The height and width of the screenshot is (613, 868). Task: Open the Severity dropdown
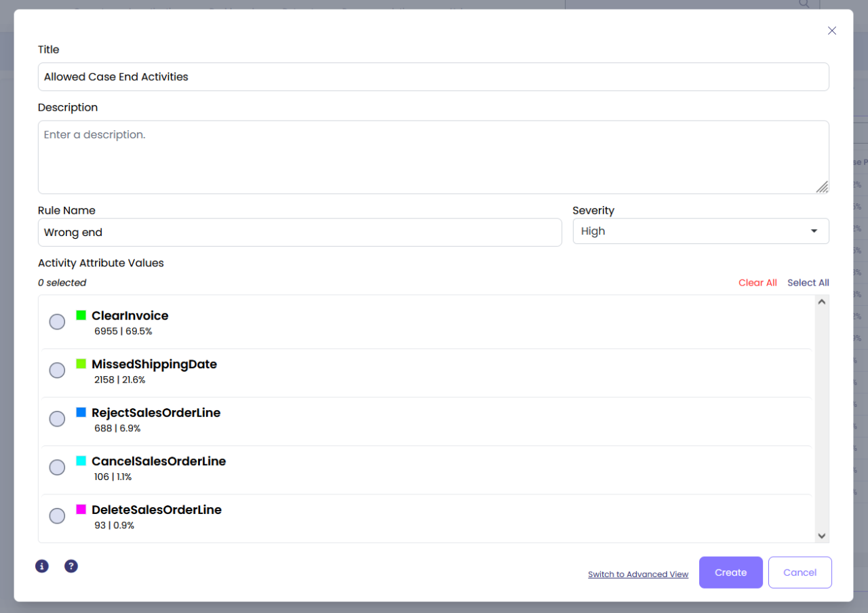(701, 231)
